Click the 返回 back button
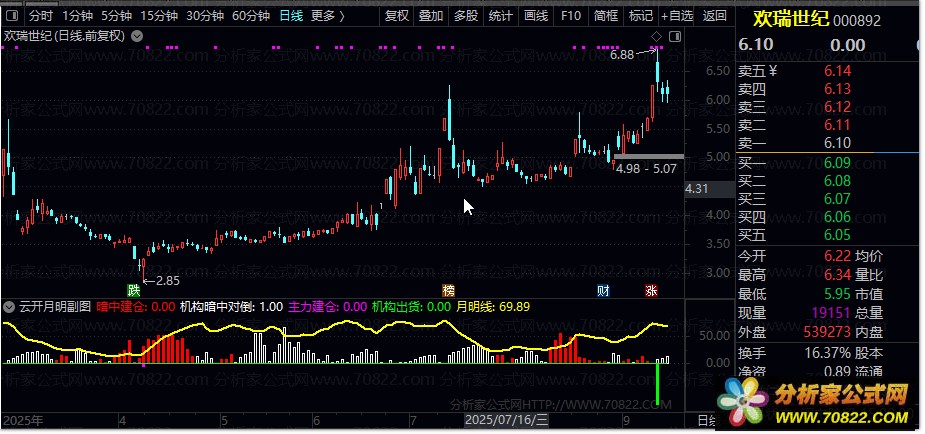925x434 pixels. point(715,15)
